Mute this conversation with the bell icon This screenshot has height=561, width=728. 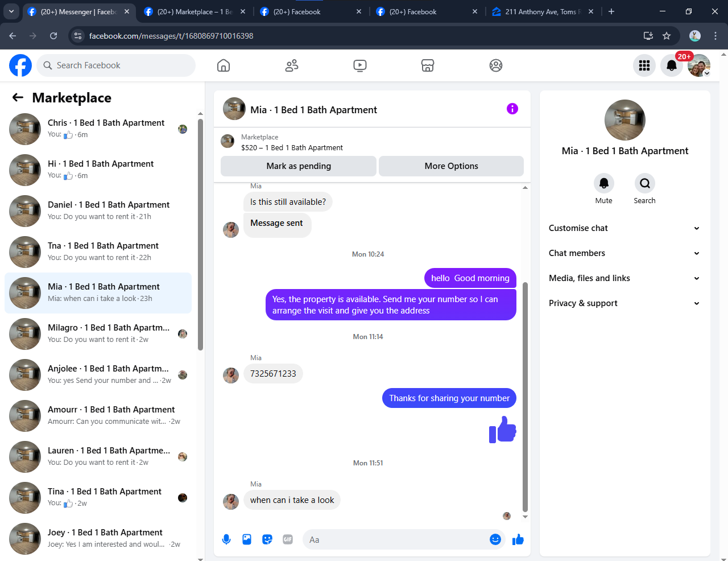(x=604, y=183)
